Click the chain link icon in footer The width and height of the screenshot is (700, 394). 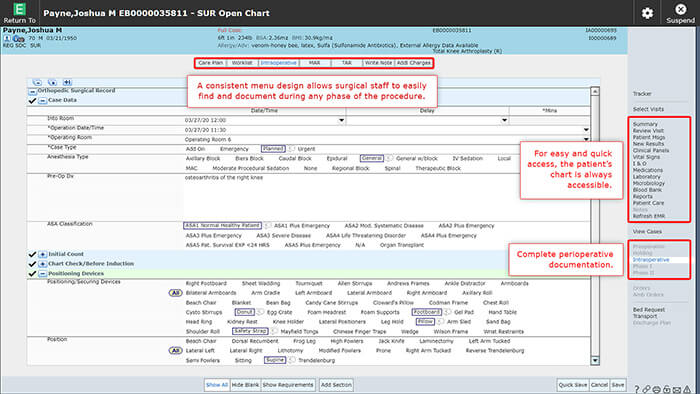pos(646,390)
